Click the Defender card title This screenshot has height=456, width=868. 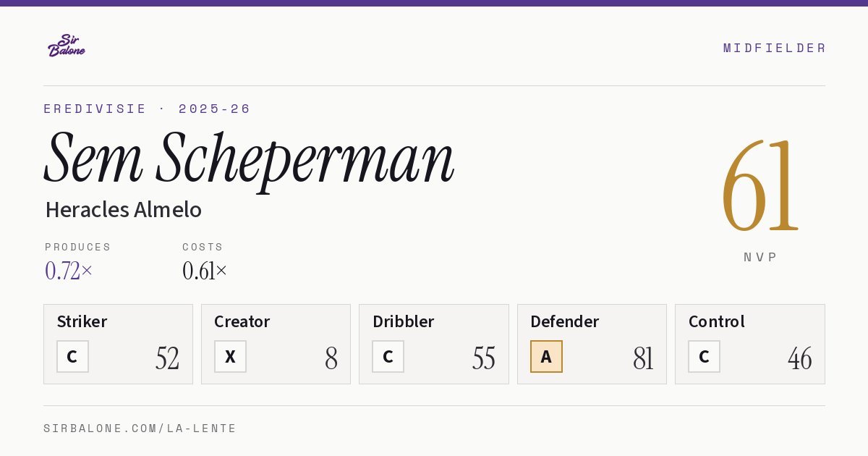(x=564, y=321)
